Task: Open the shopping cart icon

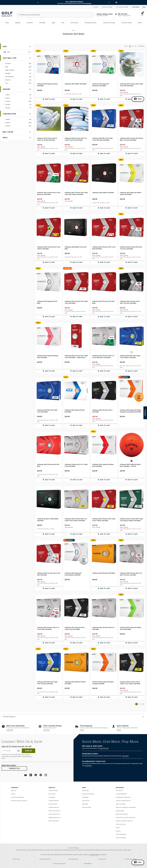Action: (142, 13)
